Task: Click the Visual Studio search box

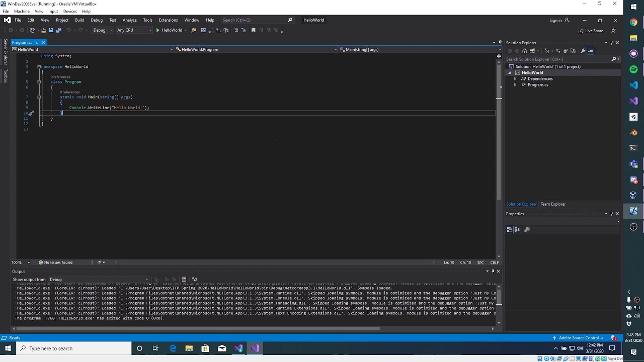Action: 257,20
